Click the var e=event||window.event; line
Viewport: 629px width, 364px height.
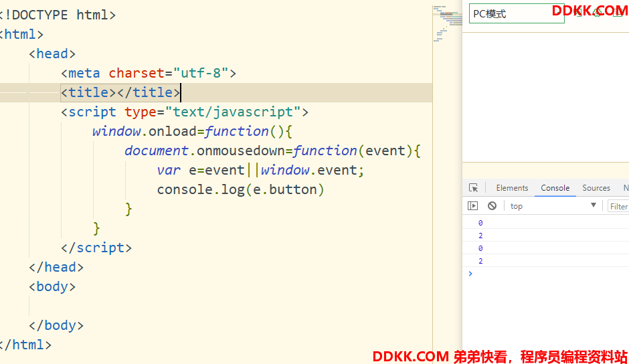tap(260, 170)
